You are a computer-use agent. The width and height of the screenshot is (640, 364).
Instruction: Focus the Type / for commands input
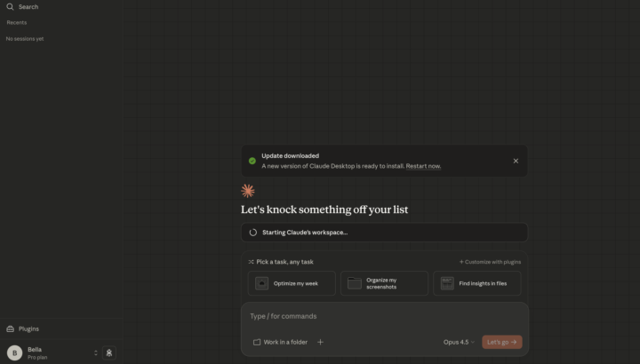(x=385, y=316)
